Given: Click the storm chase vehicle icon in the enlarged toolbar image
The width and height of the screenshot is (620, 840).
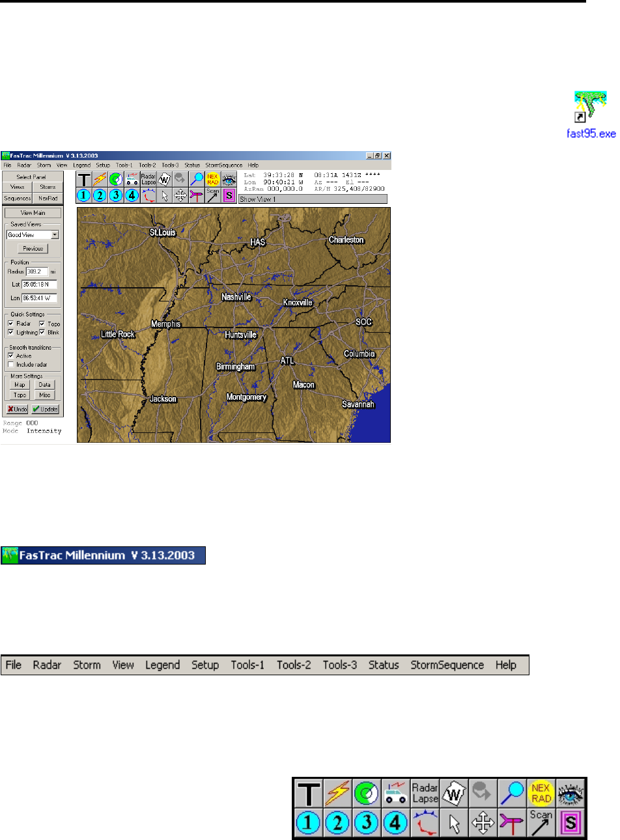Looking at the screenshot, I should pyautogui.click(x=396, y=794).
